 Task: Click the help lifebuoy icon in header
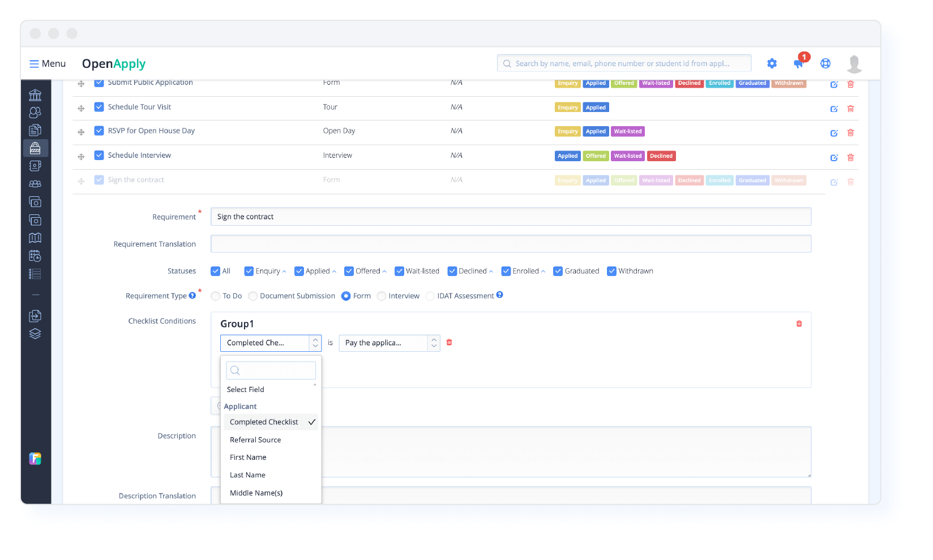825,63
